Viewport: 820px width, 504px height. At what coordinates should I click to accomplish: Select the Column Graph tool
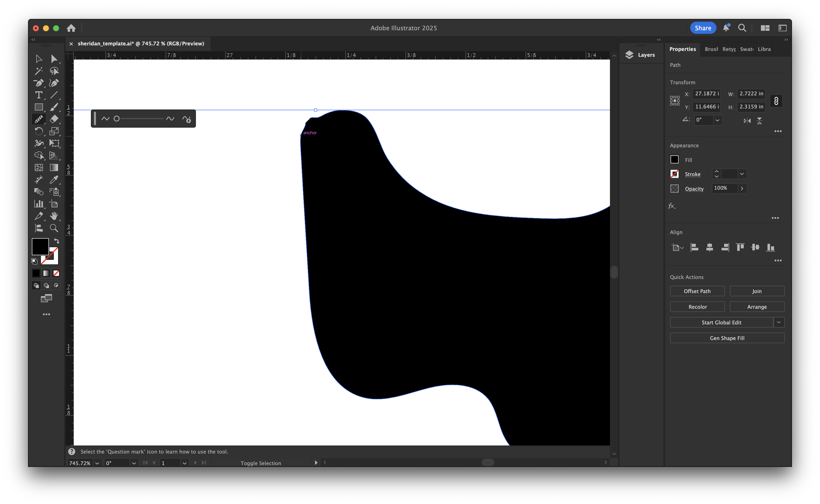(39, 204)
